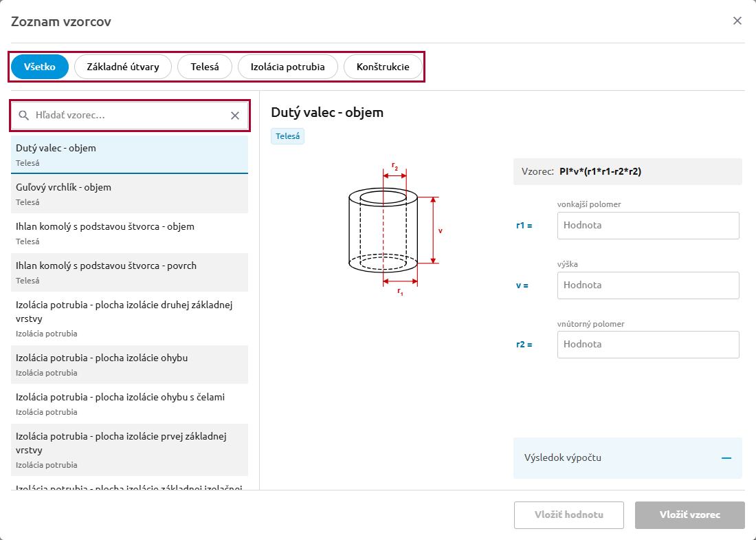This screenshot has width=756, height=540.
Task: Filter formulas by Telesá tab
Action: tap(205, 67)
